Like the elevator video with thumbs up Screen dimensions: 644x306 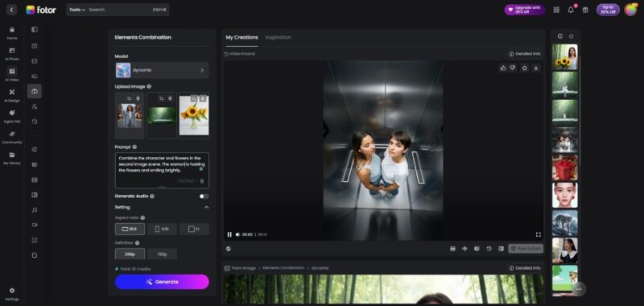(x=503, y=68)
